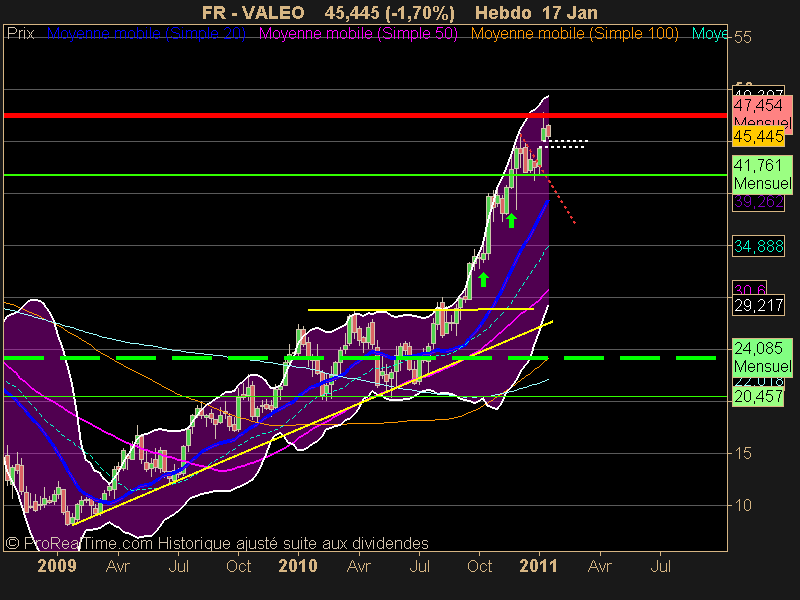
Task: Click the 'Jul' label after 2011
Action: (x=661, y=566)
